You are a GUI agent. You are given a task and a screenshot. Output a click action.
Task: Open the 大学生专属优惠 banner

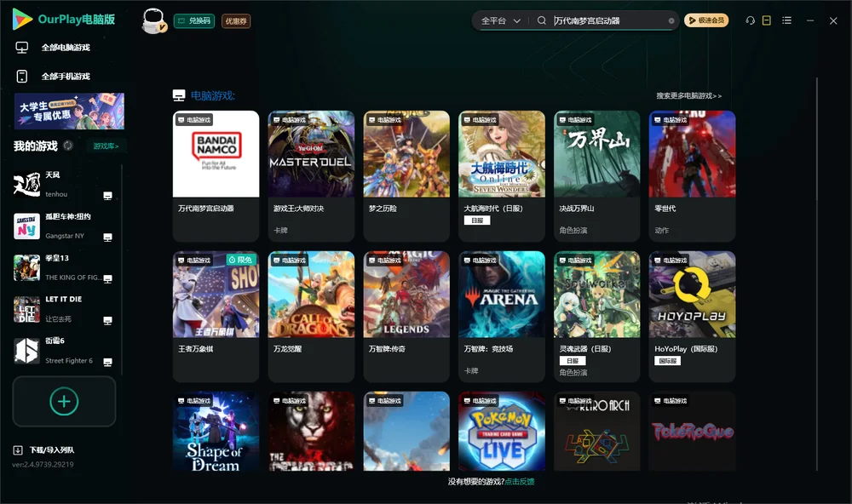tap(70, 112)
